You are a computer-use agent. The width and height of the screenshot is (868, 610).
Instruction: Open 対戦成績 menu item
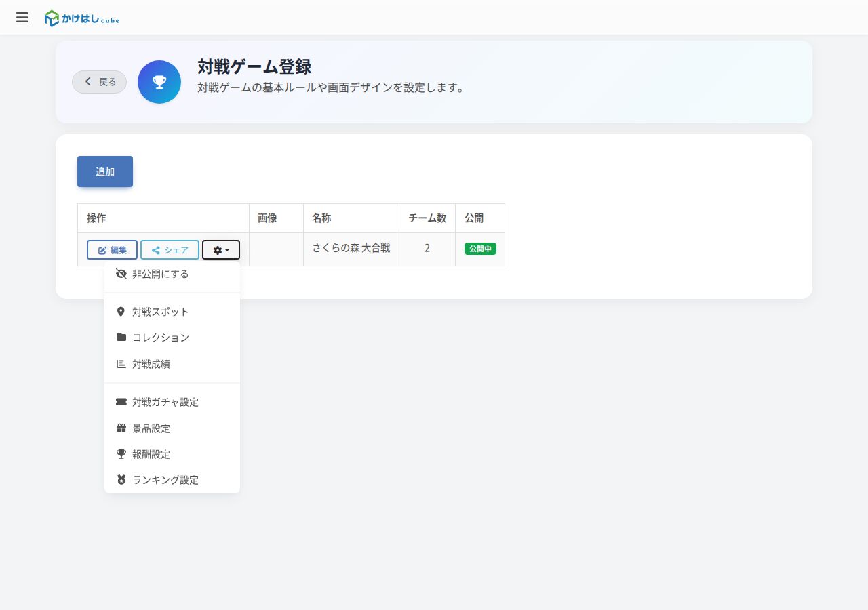coord(172,364)
